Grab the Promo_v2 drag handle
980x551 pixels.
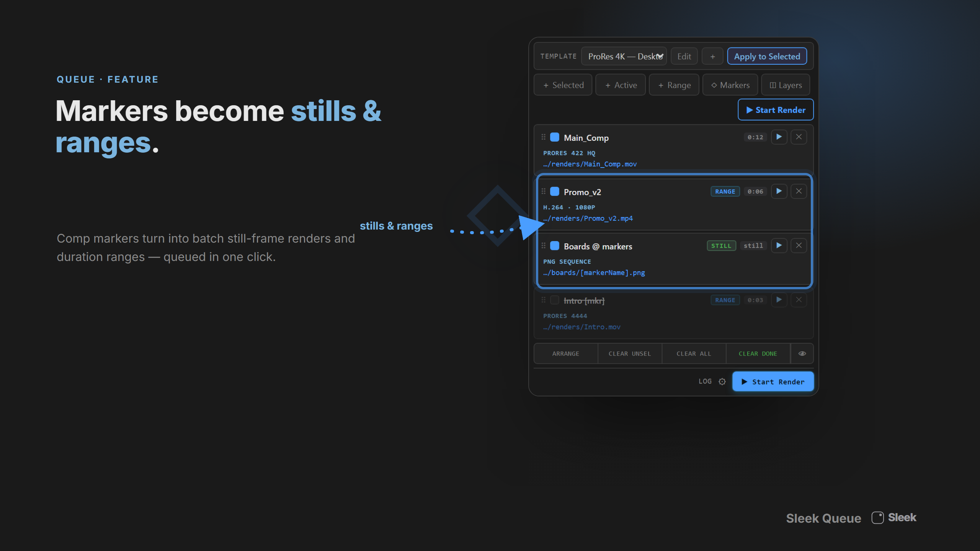click(x=543, y=191)
